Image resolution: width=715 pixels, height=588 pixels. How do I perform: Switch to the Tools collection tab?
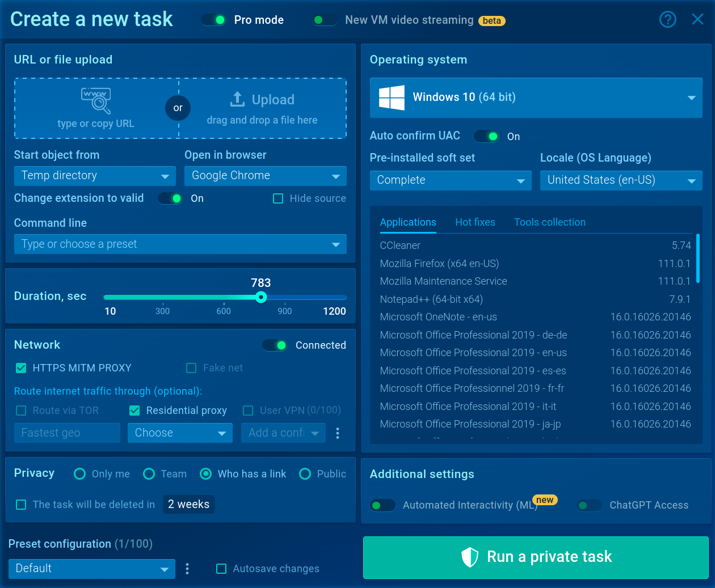click(550, 222)
